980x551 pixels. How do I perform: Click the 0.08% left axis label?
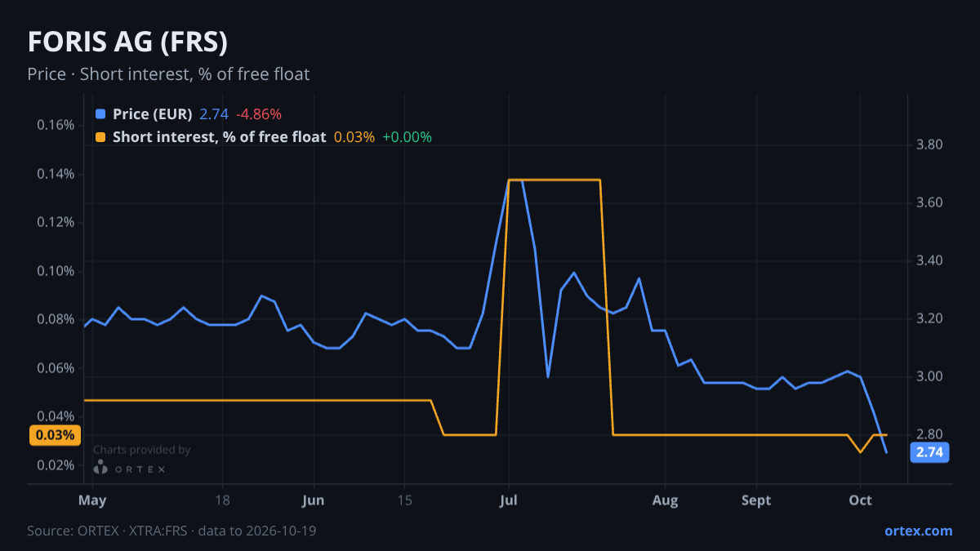coord(56,319)
